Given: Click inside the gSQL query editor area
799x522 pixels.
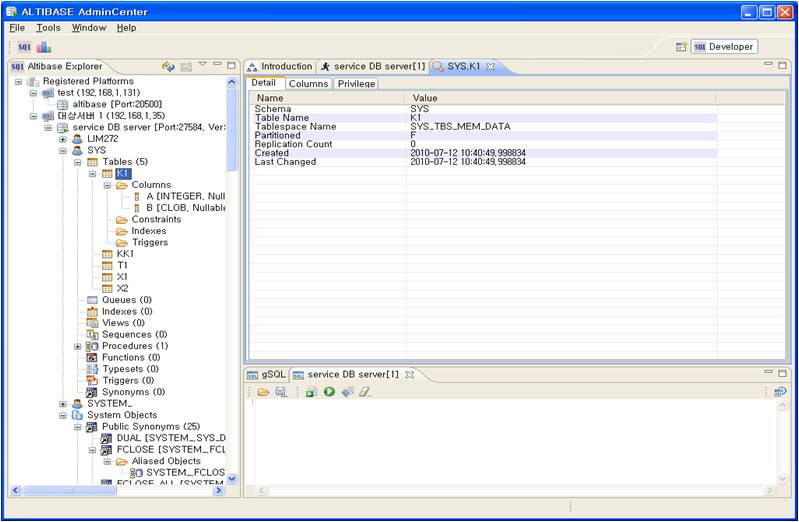Looking at the screenshot, I should pos(514,442).
